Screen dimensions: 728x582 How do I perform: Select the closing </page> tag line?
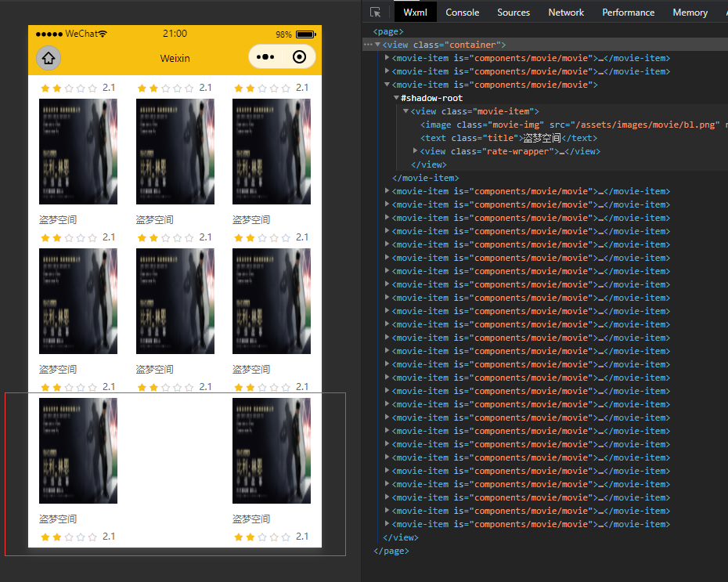coord(391,551)
